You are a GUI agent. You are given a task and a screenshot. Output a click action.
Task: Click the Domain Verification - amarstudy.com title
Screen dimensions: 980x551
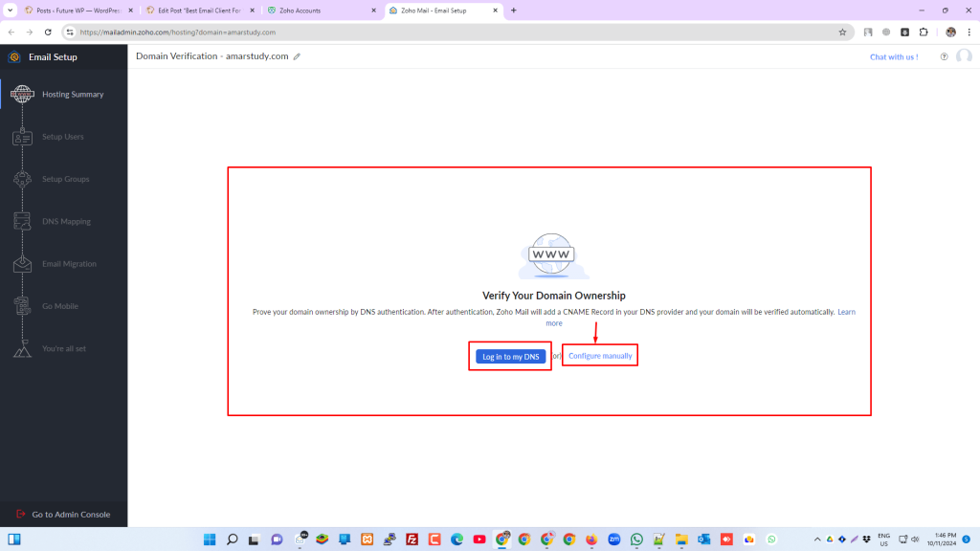(212, 56)
